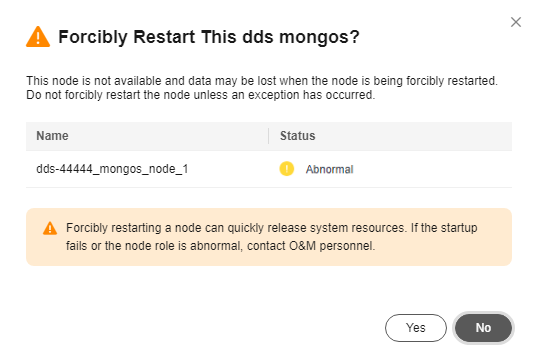Click the small warning icon in notice banner
Screen dimensions: 536x363
coord(50,228)
